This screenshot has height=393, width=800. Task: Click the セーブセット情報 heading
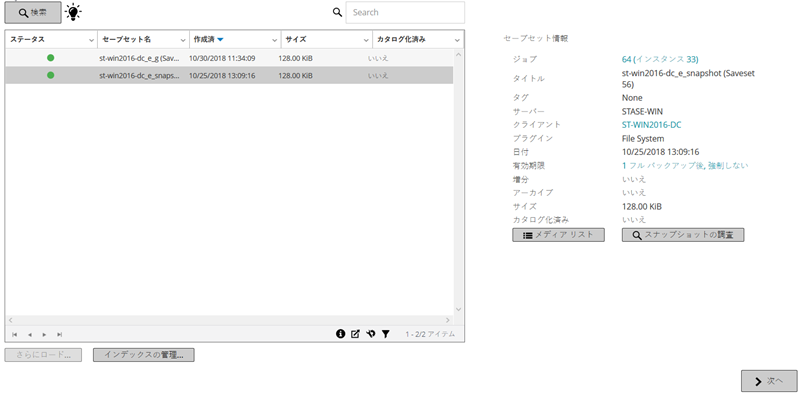pos(536,38)
